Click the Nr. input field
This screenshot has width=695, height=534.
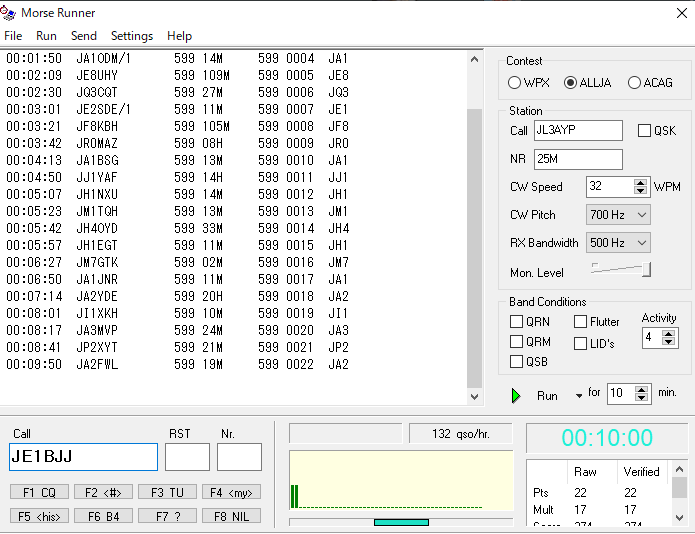tap(239, 457)
